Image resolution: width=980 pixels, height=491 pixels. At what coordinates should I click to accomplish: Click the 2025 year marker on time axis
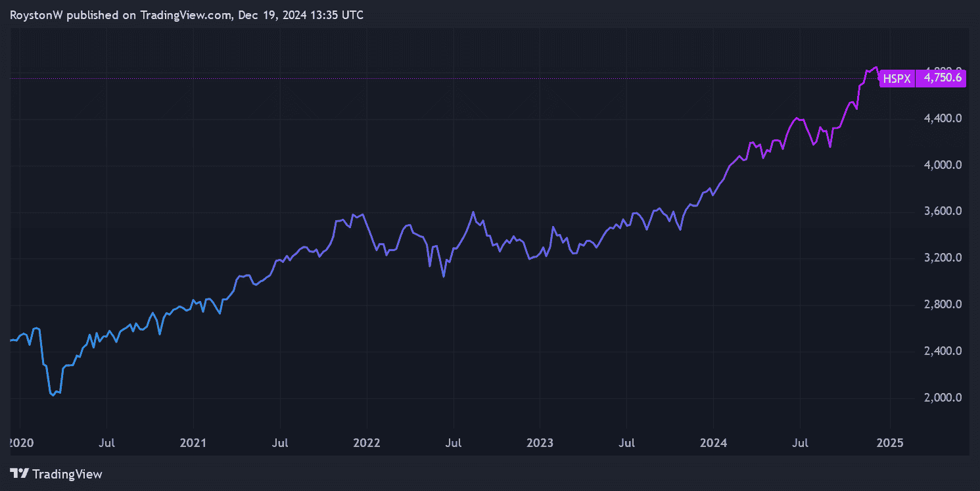[889, 442]
